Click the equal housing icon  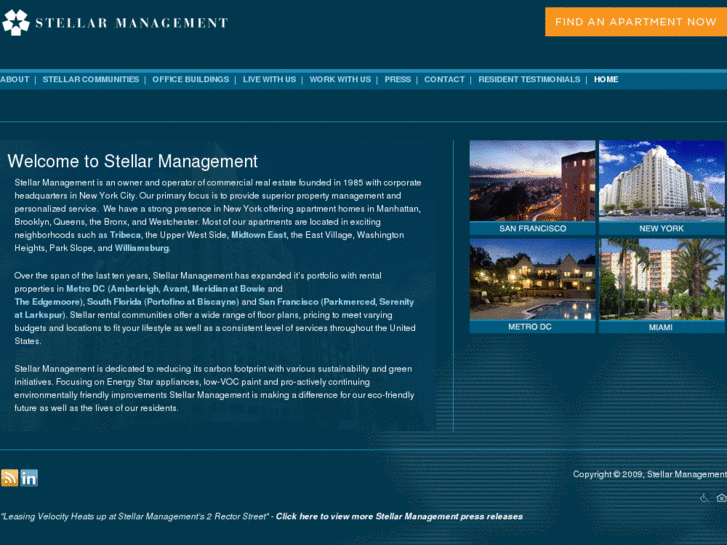pyautogui.click(x=721, y=498)
